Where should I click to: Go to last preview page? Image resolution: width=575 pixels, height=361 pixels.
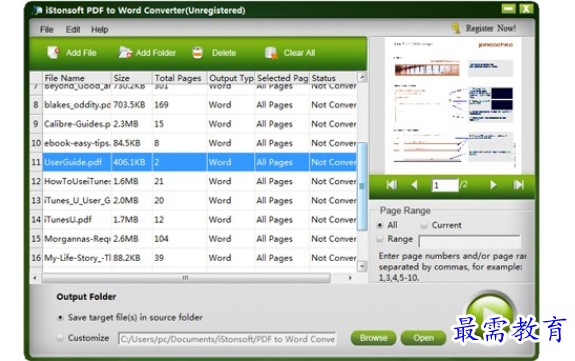tap(518, 185)
